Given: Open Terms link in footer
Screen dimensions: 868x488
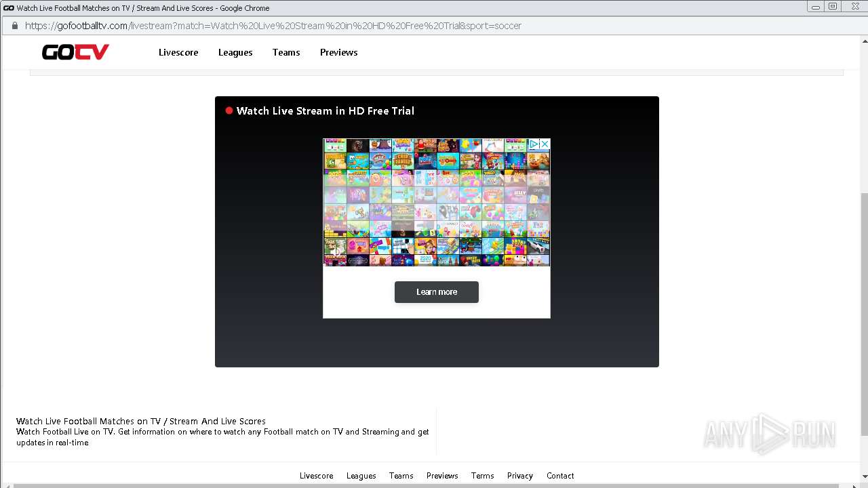Looking at the screenshot, I should pos(483,476).
